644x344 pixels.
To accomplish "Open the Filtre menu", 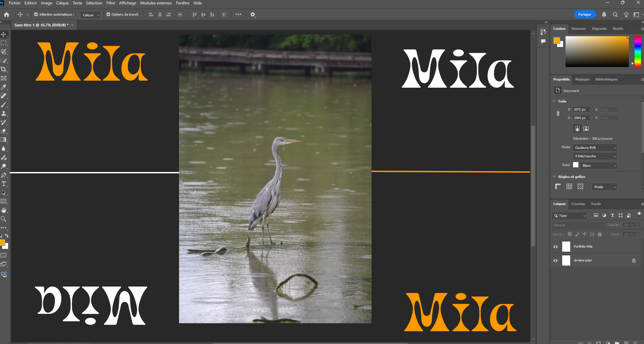I will pos(111,3).
